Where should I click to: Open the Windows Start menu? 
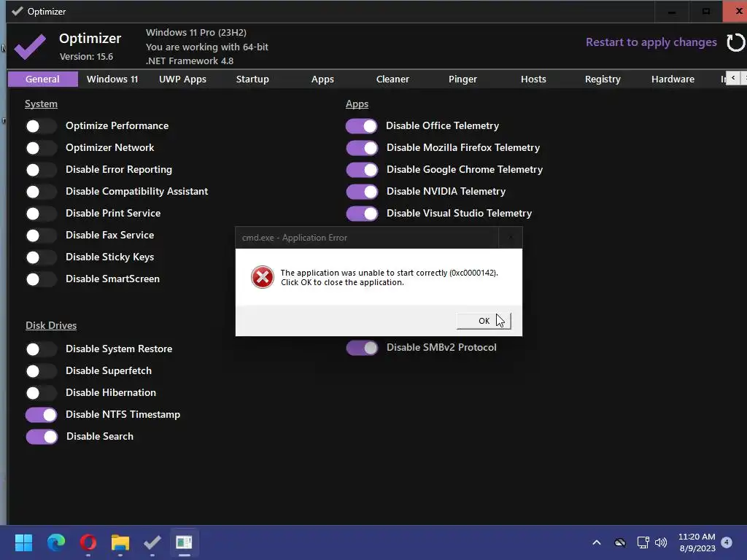[x=23, y=542]
